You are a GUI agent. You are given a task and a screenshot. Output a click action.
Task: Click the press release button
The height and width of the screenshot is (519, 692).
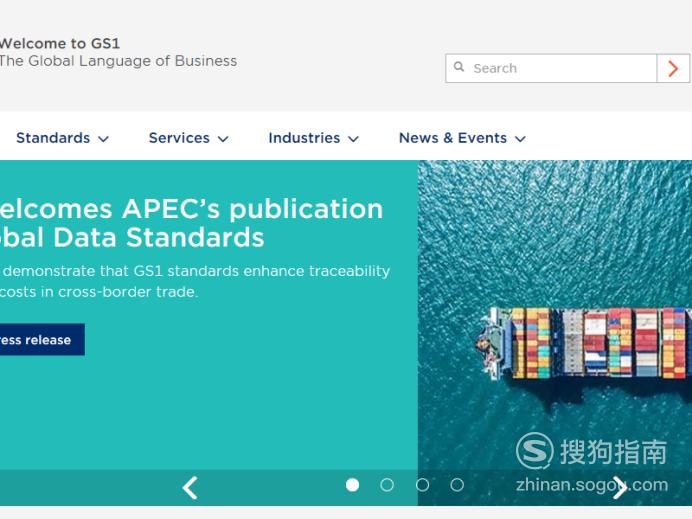pyautogui.click(x=42, y=340)
